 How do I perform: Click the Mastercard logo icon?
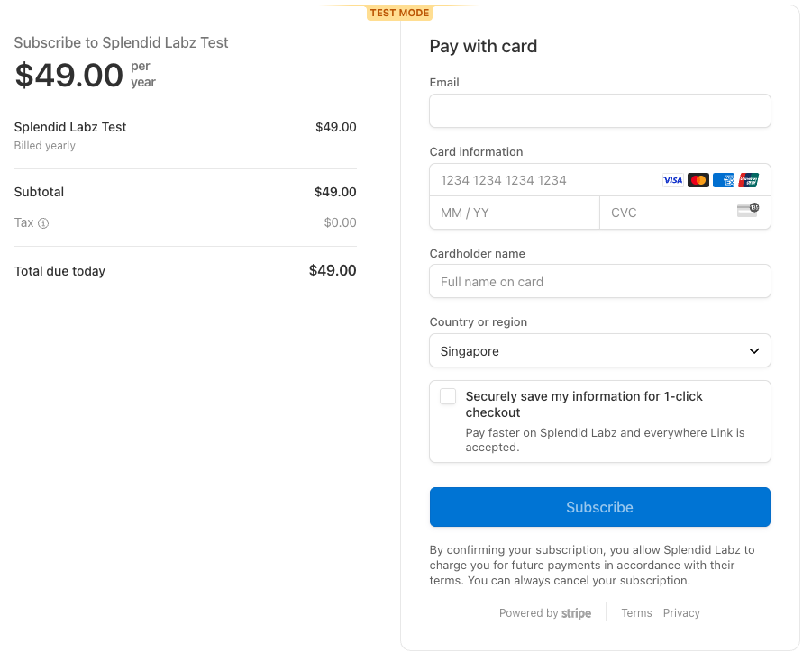coord(698,180)
